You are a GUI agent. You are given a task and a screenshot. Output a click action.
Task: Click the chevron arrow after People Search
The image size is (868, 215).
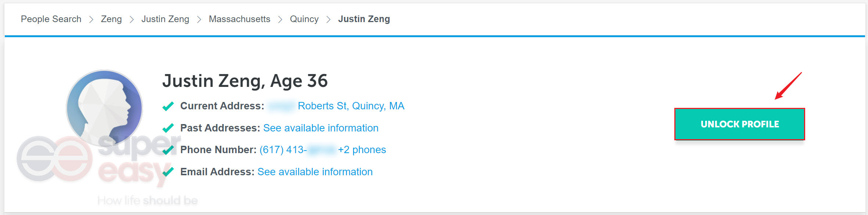(91, 19)
